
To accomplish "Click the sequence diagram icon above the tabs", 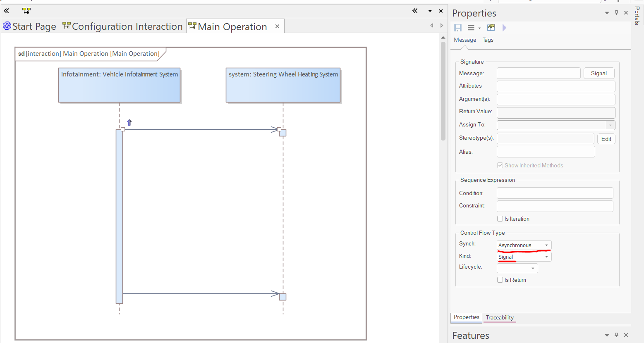I will click(26, 11).
